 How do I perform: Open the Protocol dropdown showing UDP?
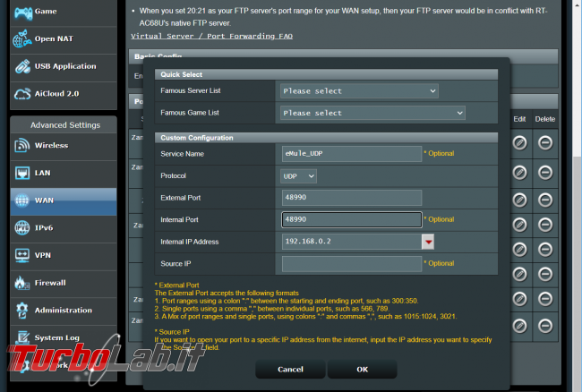298,176
